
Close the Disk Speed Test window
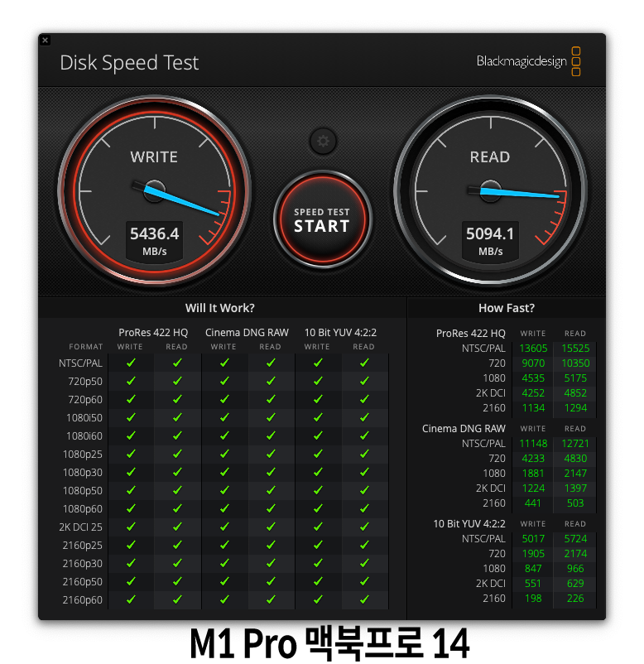(x=45, y=41)
